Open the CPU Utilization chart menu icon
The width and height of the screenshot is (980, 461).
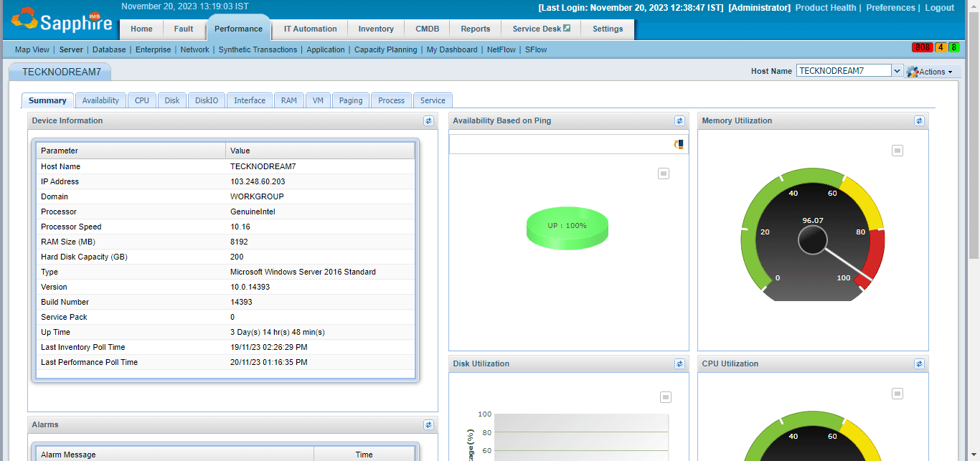pos(897,394)
